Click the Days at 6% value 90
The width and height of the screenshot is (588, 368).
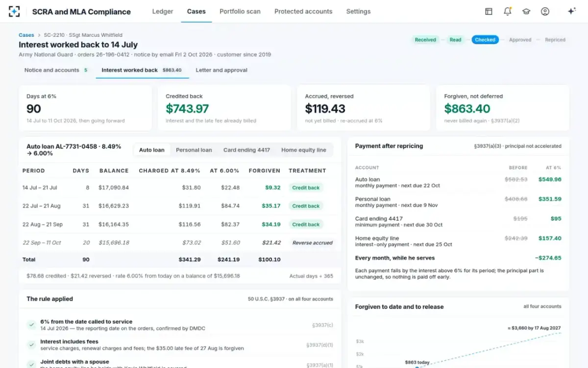coord(34,108)
